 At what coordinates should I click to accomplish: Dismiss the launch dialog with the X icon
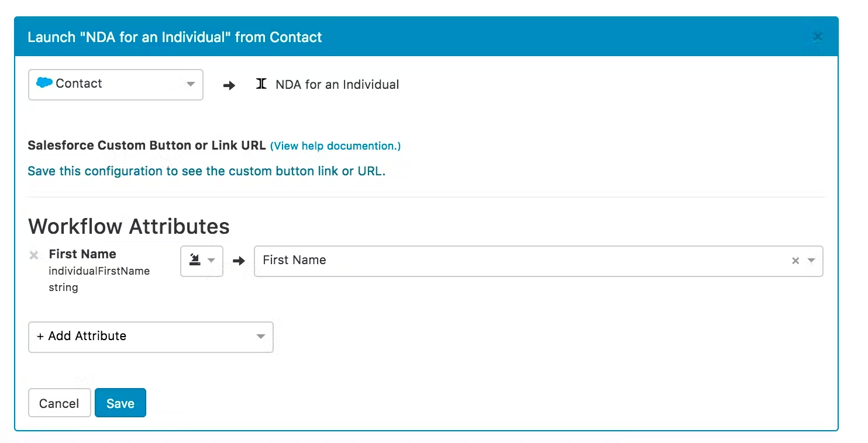pos(817,36)
